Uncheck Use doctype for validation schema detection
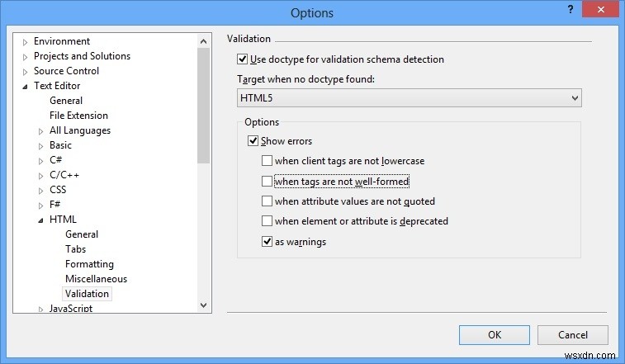625x364 pixels. pyautogui.click(x=242, y=59)
